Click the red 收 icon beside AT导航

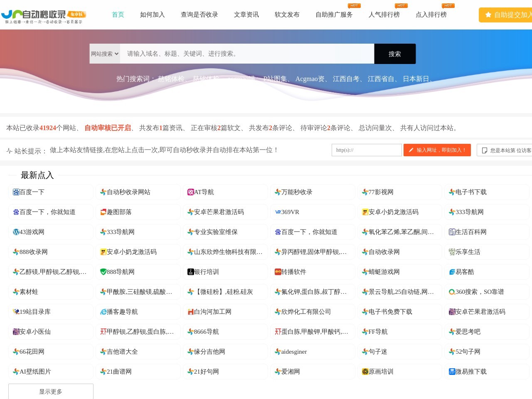click(190, 192)
